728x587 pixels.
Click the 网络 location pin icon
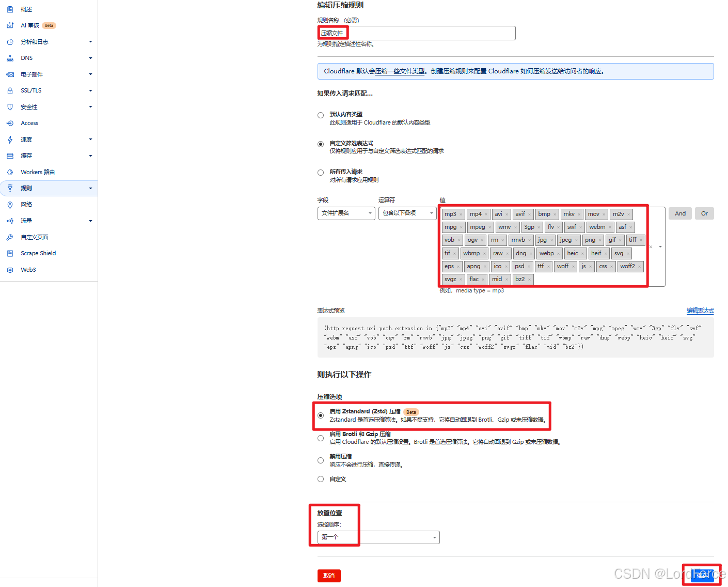point(10,205)
